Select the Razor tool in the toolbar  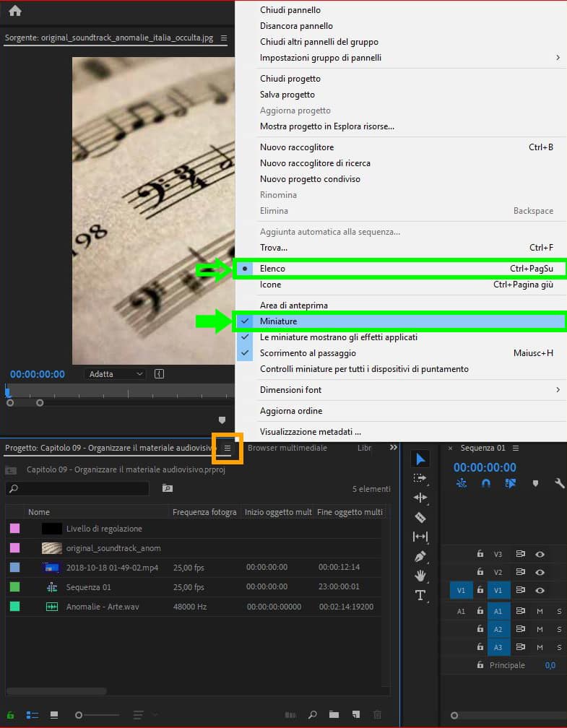[420, 517]
